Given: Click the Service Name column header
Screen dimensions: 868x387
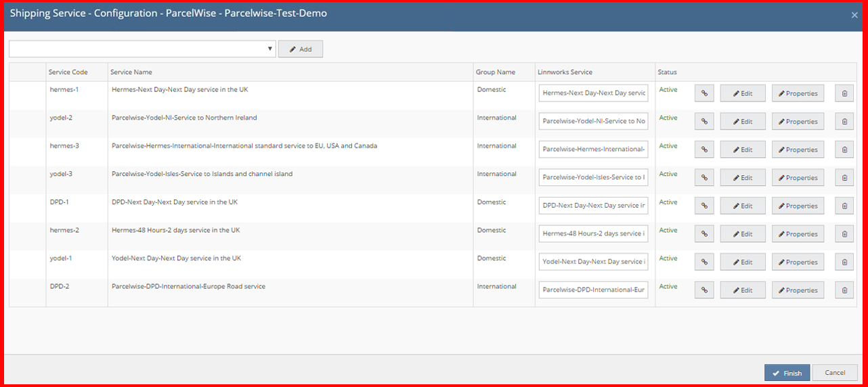Looking at the screenshot, I should 131,72.
